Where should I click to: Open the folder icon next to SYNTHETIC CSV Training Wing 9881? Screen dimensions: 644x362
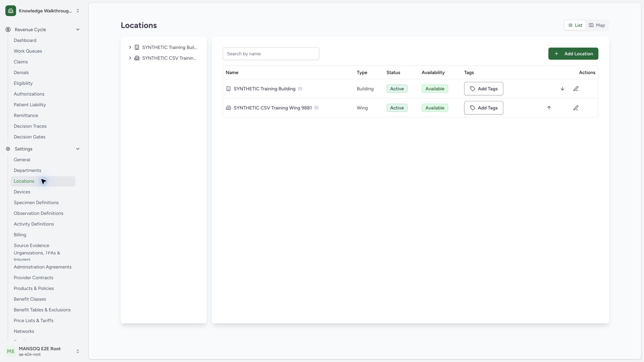click(316, 108)
